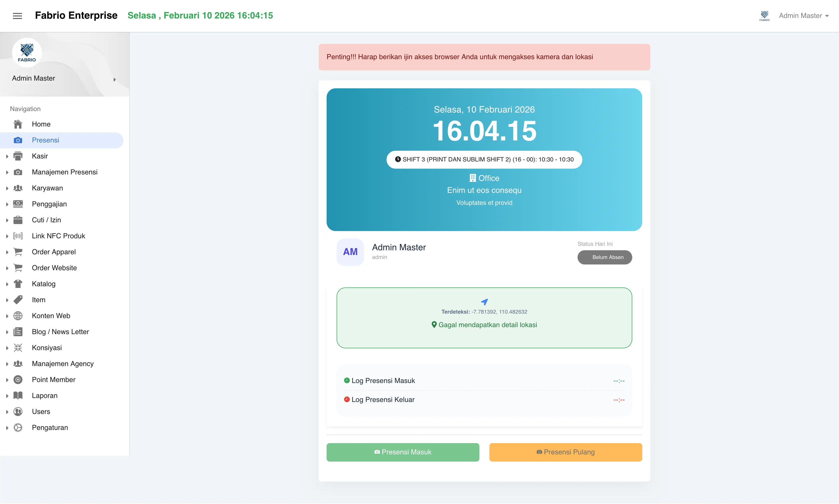Open the hamburger menu icon
The width and height of the screenshot is (839, 504).
click(x=17, y=16)
